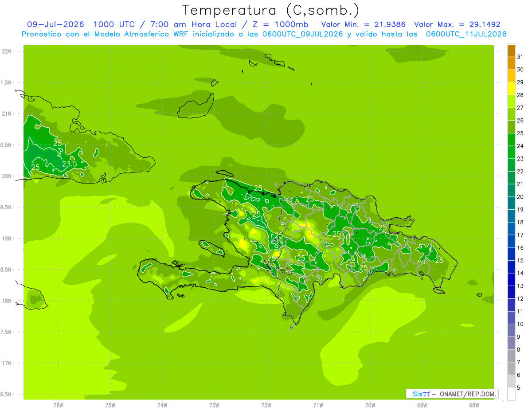Click the "22N" latitude axis label
Image resolution: width=532 pixels, height=411 pixels.
(x=7, y=51)
